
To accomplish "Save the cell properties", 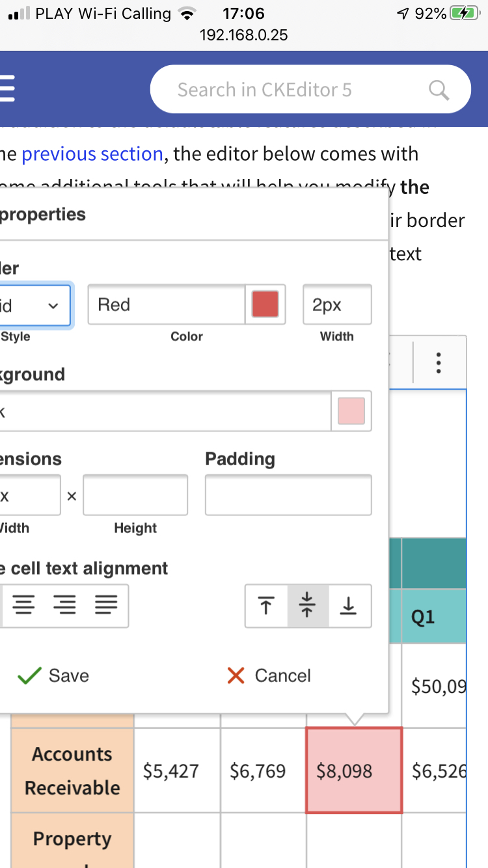I will [x=53, y=675].
